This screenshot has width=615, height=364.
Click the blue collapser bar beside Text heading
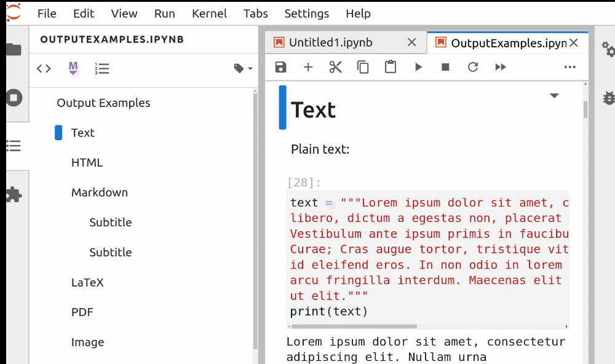282,108
